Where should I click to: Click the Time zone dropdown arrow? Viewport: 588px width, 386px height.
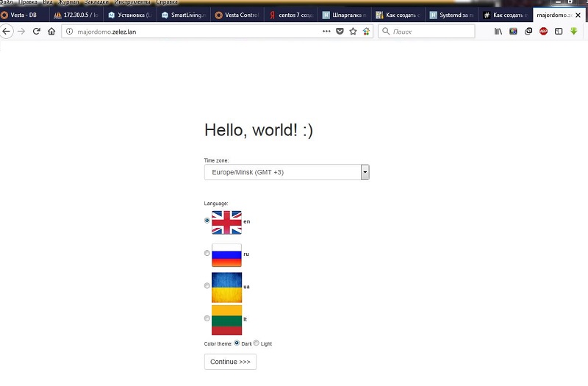tap(365, 172)
